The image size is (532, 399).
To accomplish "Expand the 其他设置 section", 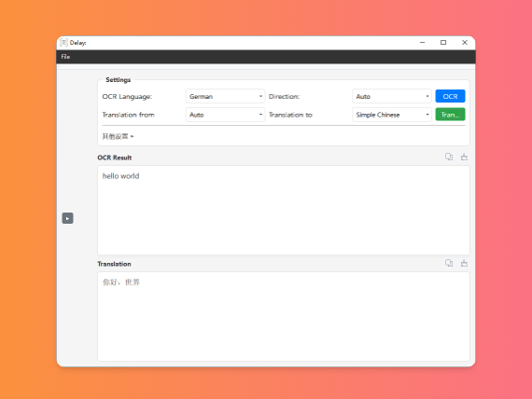I will pyautogui.click(x=119, y=136).
